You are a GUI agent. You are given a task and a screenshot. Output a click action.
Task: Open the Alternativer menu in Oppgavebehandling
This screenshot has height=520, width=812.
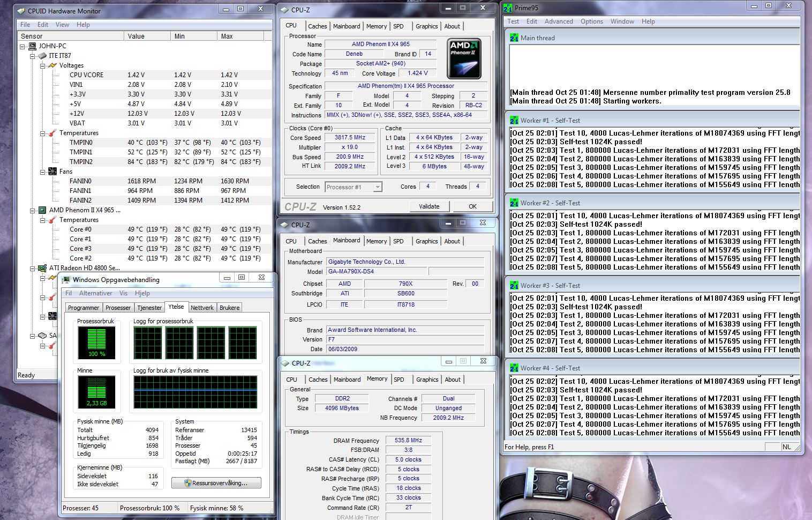click(x=96, y=293)
